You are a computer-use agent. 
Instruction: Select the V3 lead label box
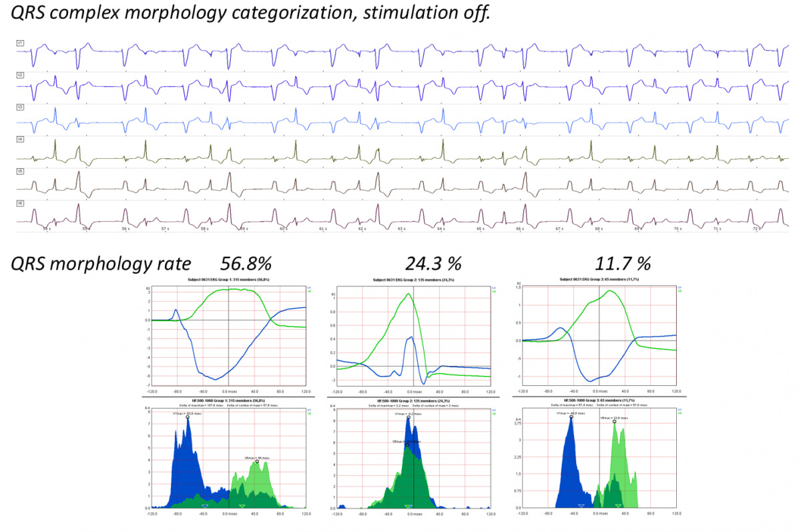click(x=20, y=107)
